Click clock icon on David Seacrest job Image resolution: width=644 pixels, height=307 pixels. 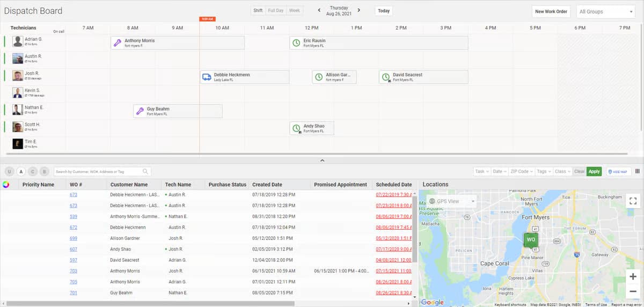[385, 77]
